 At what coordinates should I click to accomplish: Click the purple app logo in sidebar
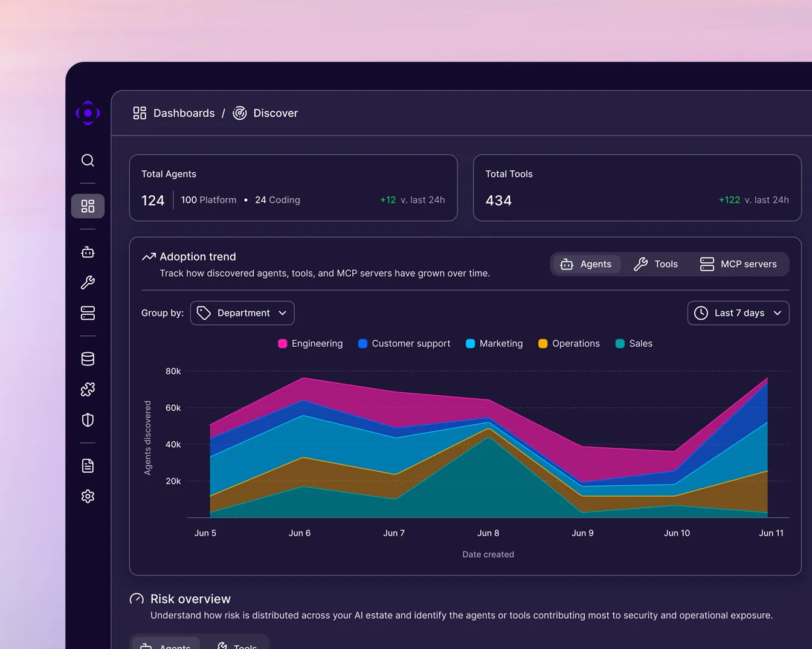click(x=88, y=113)
